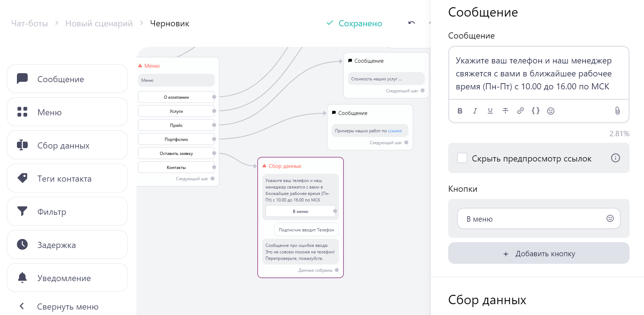Click the Меню grid icon in sidebar
The image size is (644, 315).
tap(22, 112)
